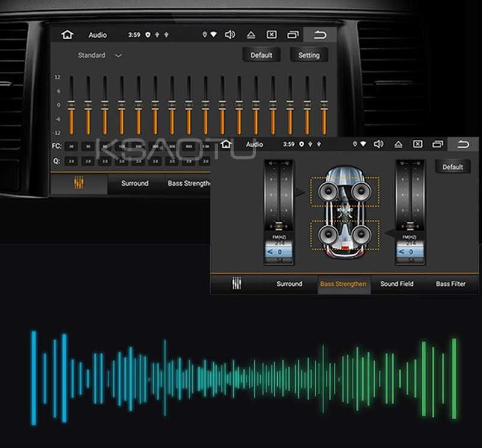Image resolution: width=482 pixels, height=448 pixels.
Task: Tap the eject icon on the equalizer screen
Action: 251,35
